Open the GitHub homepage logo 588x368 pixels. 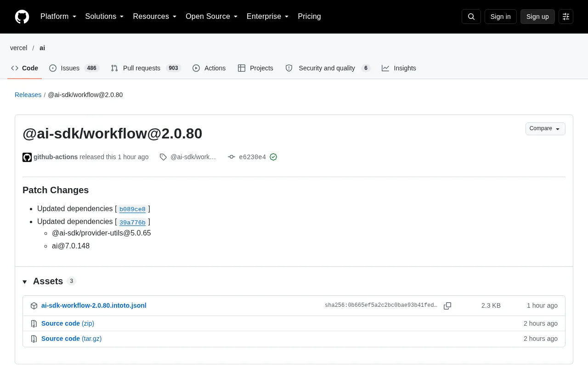coord(22,17)
